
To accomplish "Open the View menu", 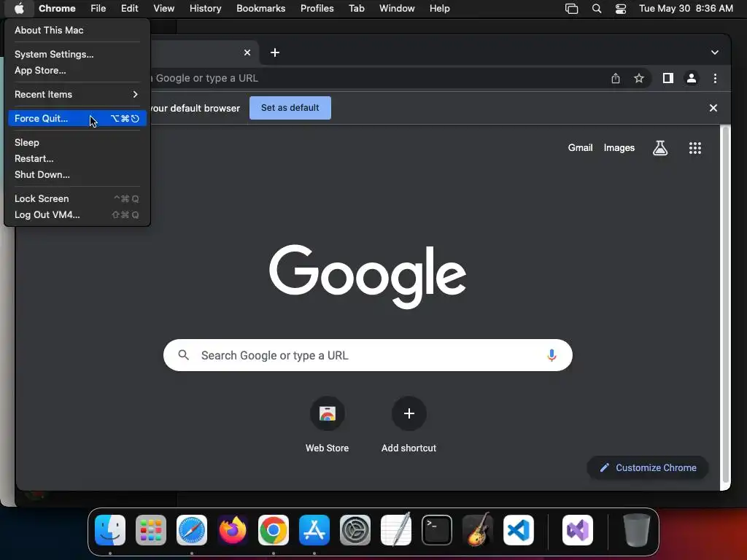I will pyautogui.click(x=164, y=9).
